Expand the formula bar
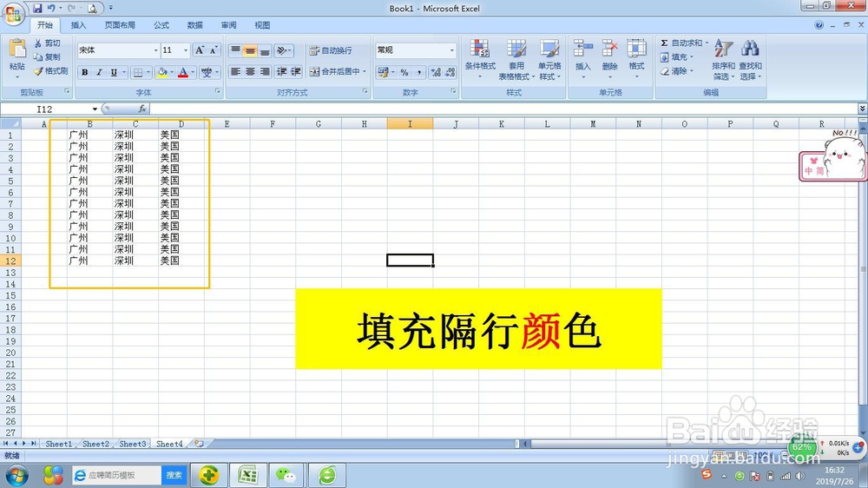The height and width of the screenshot is (488, 868). 862,108
